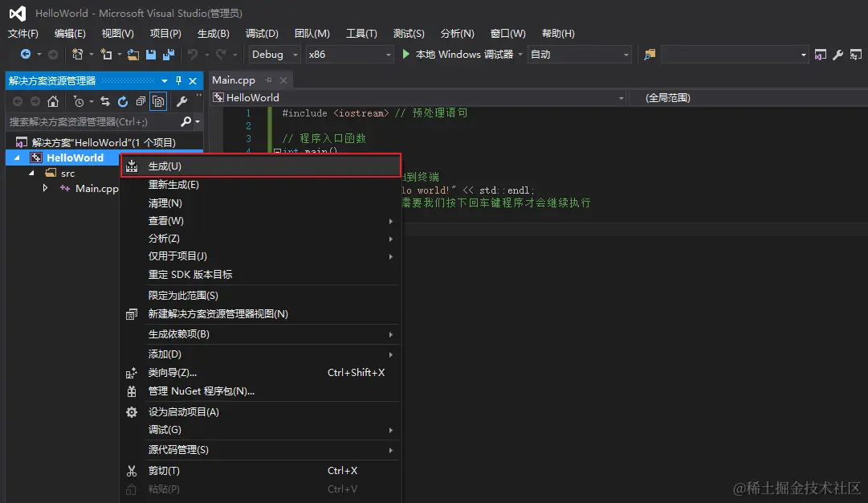Close the Main.cpp tab

coord(283,80)
